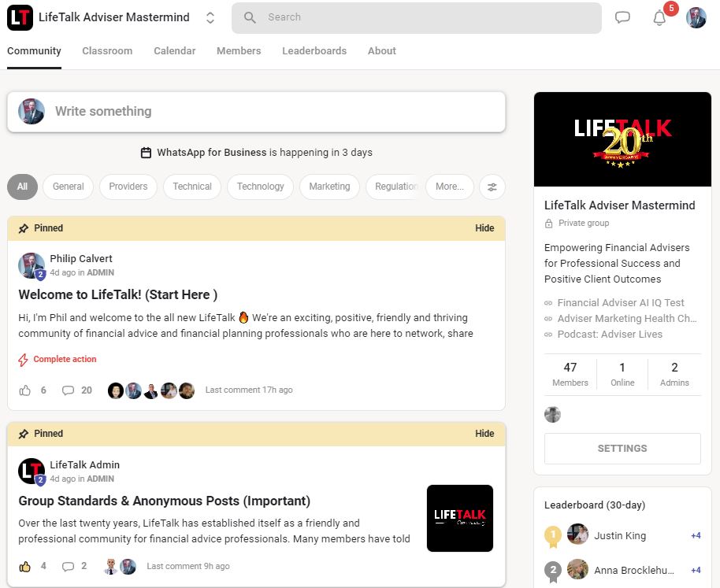This screenshot has height=588, width=720.
Task: Like the Welcome to LifeTalk post
Action: click(x=24, y=390)
